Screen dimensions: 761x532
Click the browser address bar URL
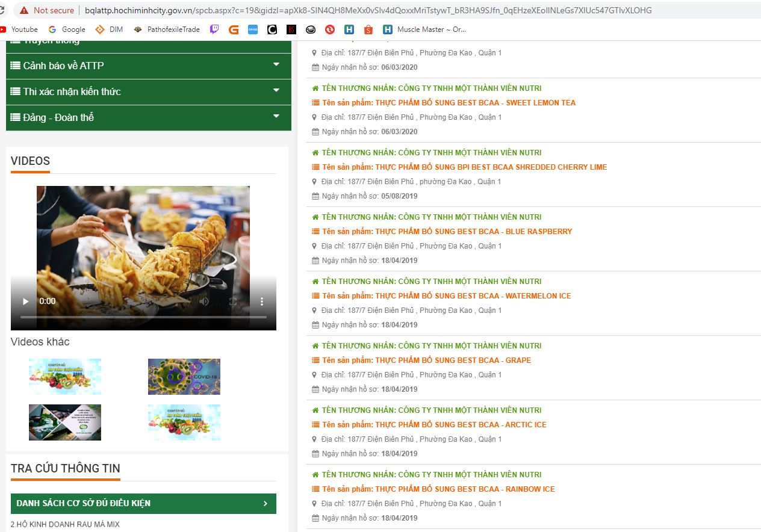(368, 10)
